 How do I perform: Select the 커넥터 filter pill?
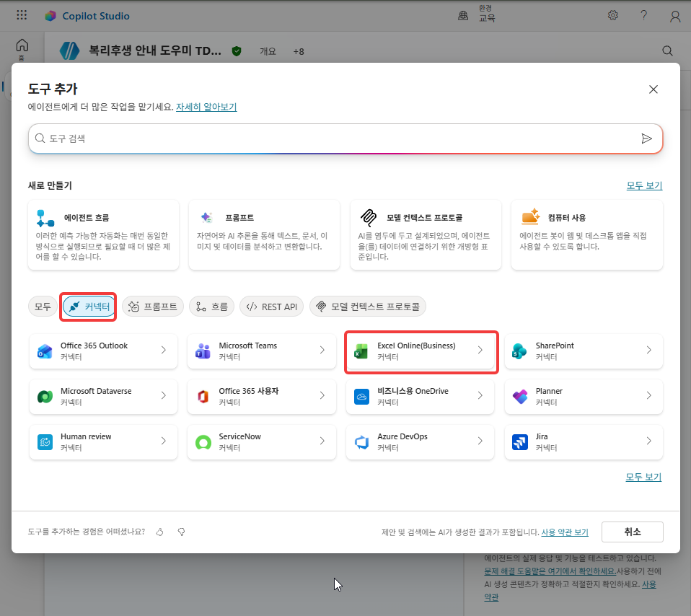(89, 307)
